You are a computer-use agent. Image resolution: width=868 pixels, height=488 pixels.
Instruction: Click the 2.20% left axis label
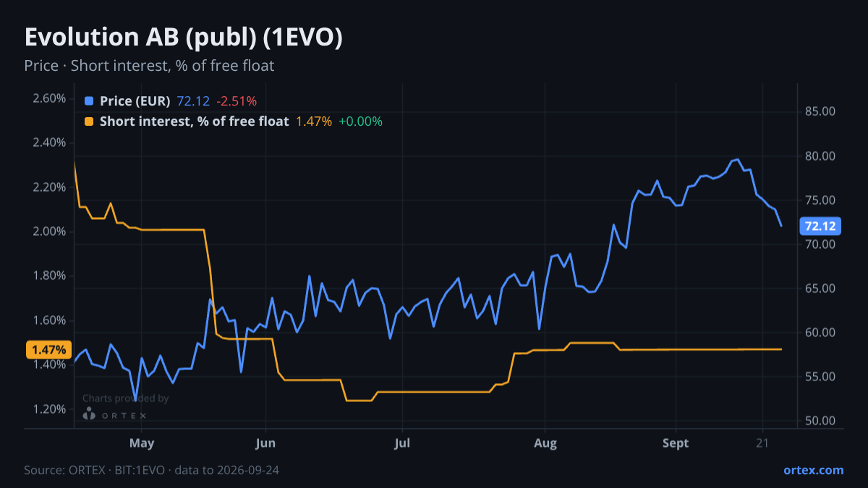49,187
